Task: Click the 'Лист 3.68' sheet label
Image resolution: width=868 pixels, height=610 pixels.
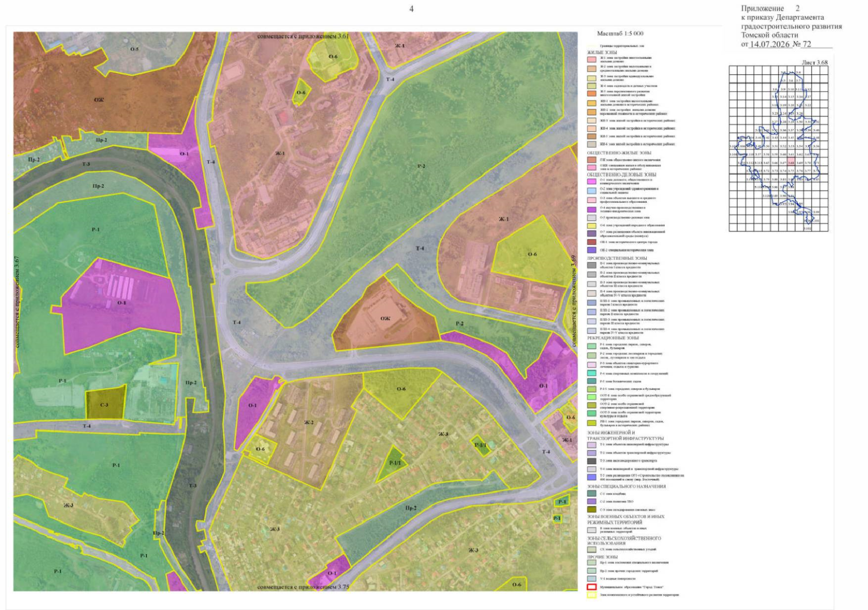Action: [815, 63]
